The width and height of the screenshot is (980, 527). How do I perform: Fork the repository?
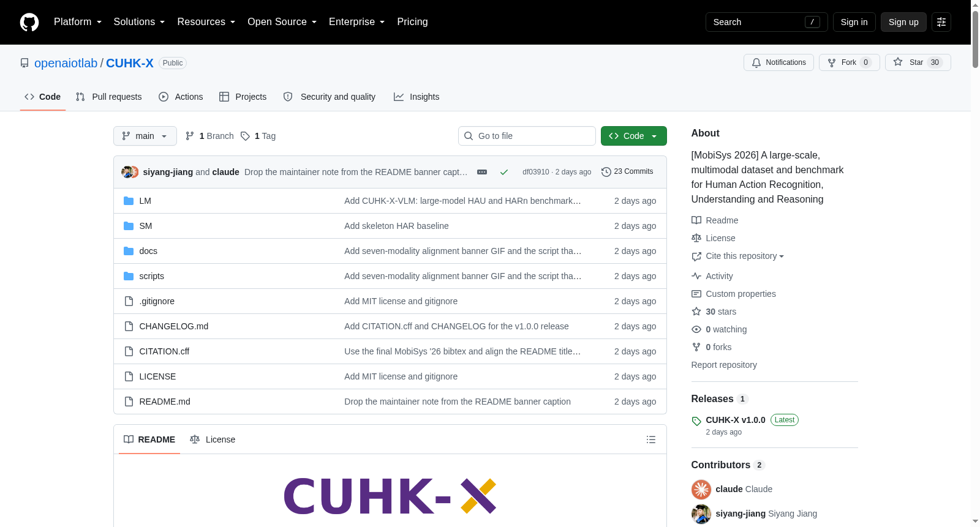coord(850,62)
